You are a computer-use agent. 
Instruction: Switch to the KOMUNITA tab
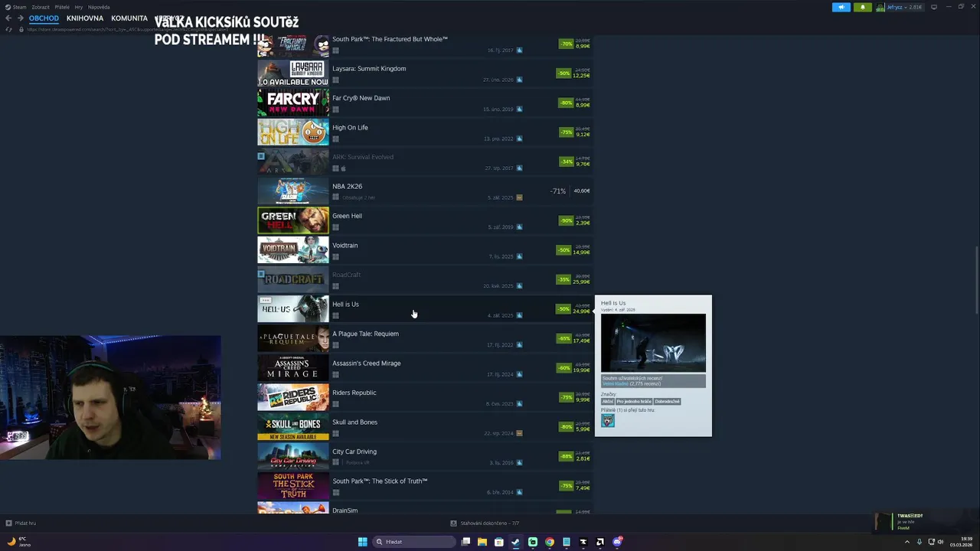tap(129, 18)
